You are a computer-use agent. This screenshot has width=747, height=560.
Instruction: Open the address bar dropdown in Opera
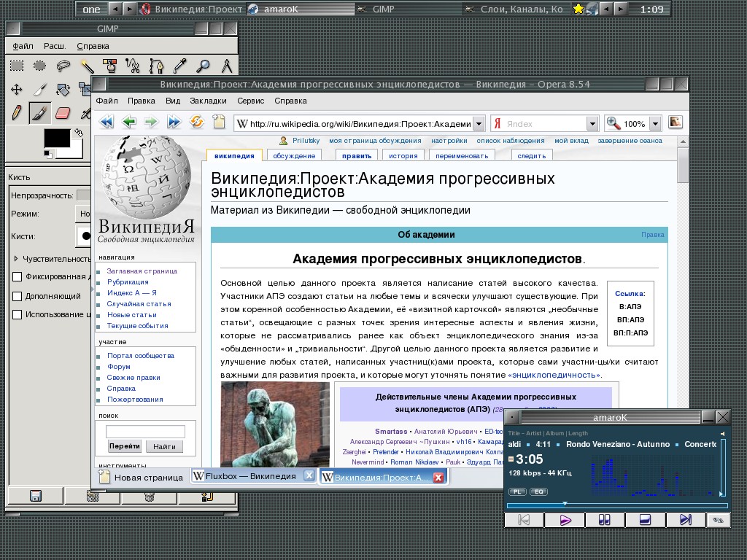coord(479,124)
